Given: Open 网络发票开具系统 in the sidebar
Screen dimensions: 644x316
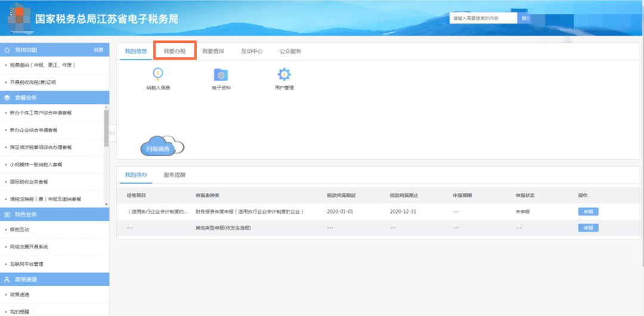Looking at the screenshot, I should click(29, 247).
